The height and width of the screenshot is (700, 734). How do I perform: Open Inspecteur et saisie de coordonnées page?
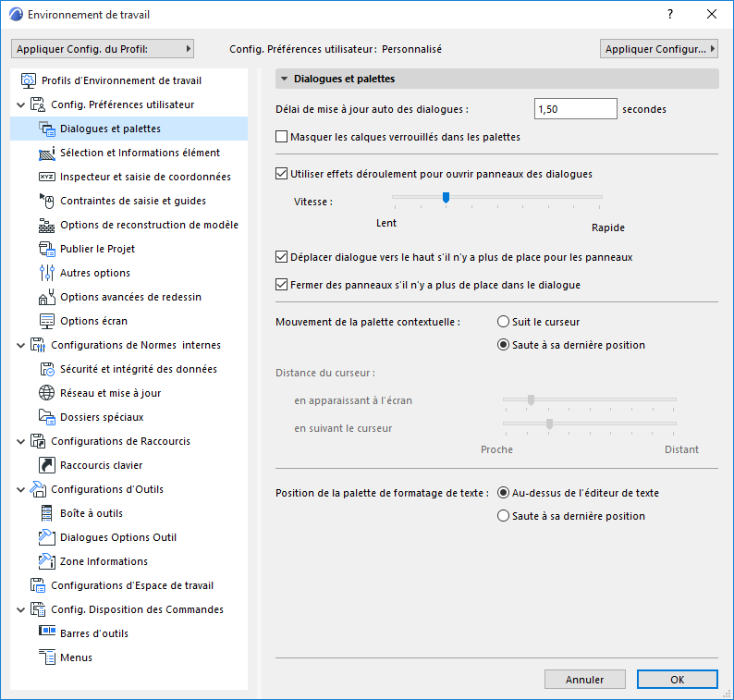pos(145,177)
